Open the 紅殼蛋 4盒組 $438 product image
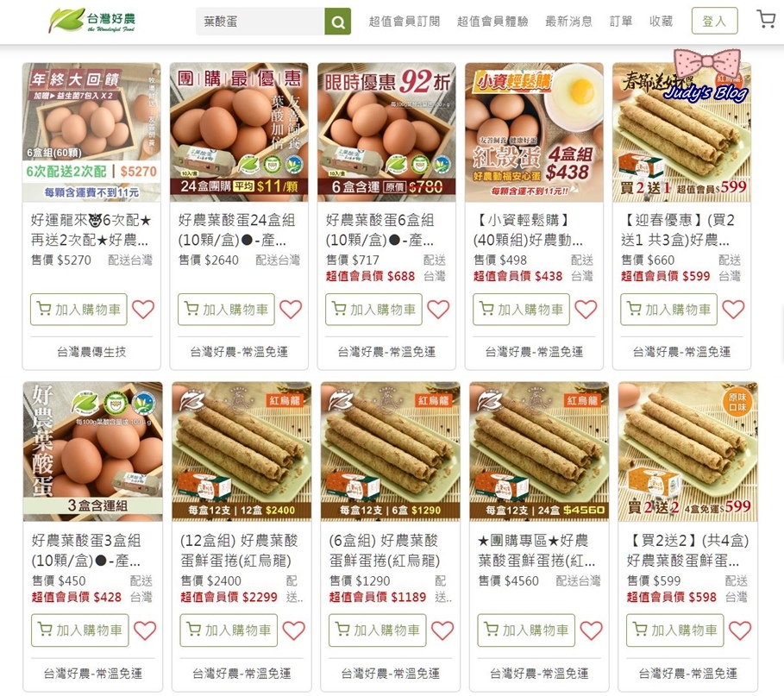 pos(535,133)
